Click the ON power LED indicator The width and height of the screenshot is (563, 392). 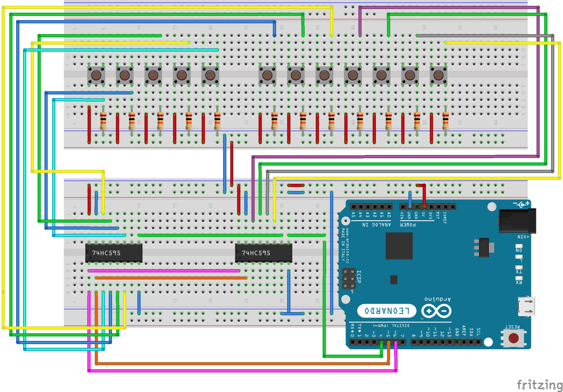point(519,246)
